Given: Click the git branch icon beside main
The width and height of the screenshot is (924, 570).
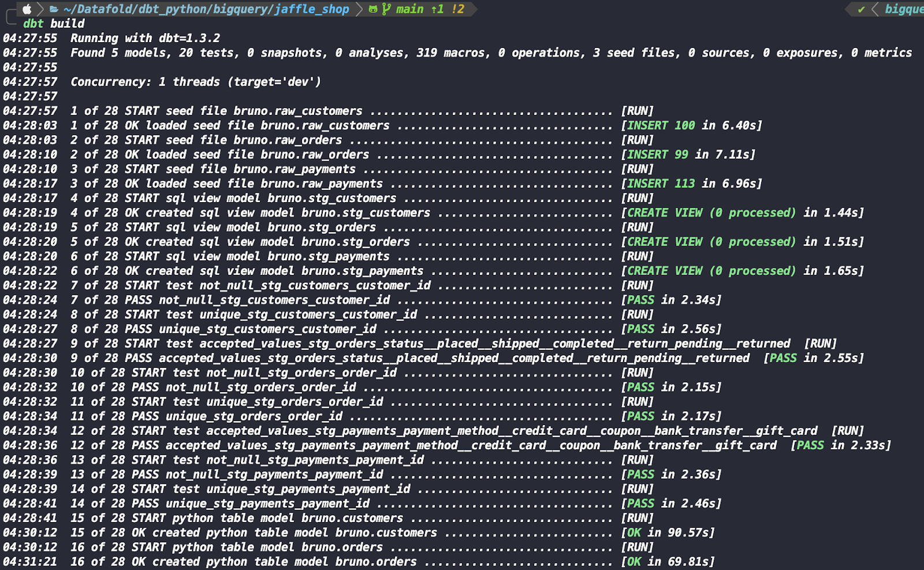Looking at the screenshot, I should (386, 9).
